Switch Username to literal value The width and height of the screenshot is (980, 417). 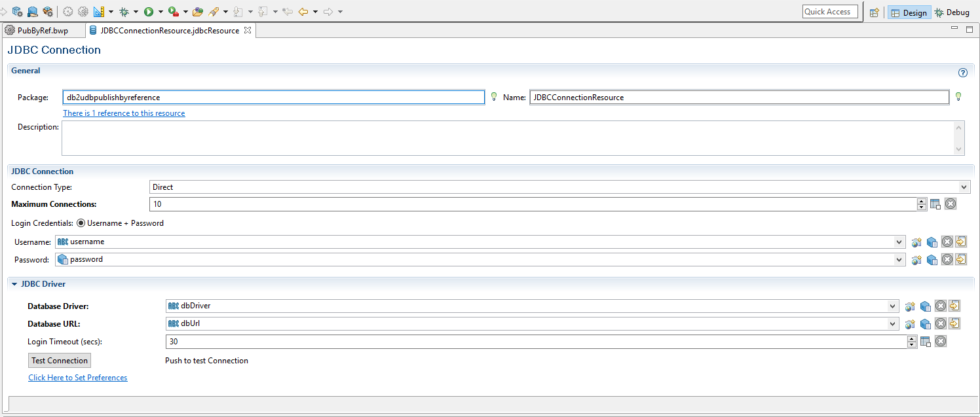[x=961, y=242]
